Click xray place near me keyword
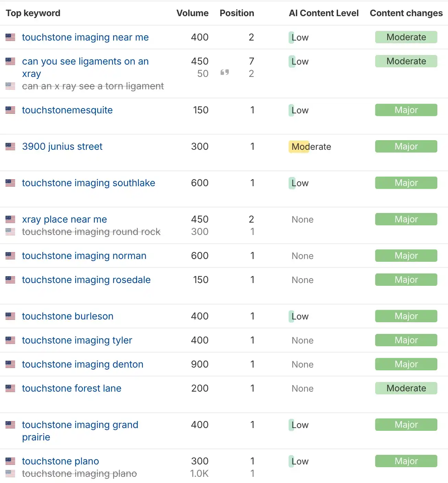The image size is (448, 483). [64, 219]
